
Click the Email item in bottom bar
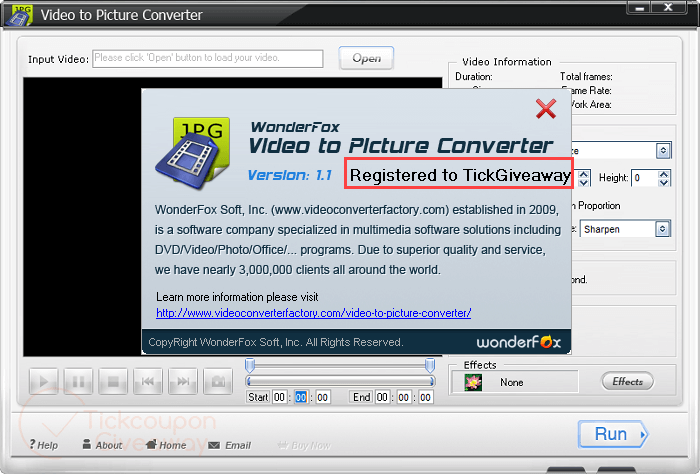point(230,445)
